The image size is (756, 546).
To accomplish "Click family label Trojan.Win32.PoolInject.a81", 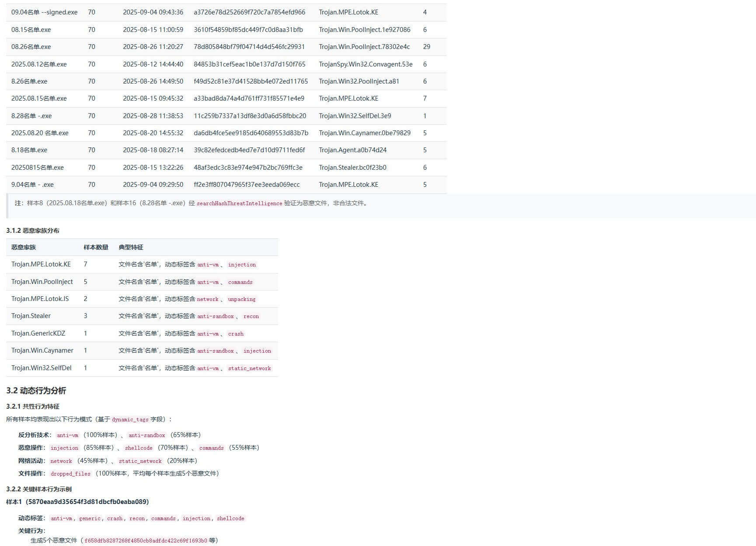I will (x=358, y=81).
